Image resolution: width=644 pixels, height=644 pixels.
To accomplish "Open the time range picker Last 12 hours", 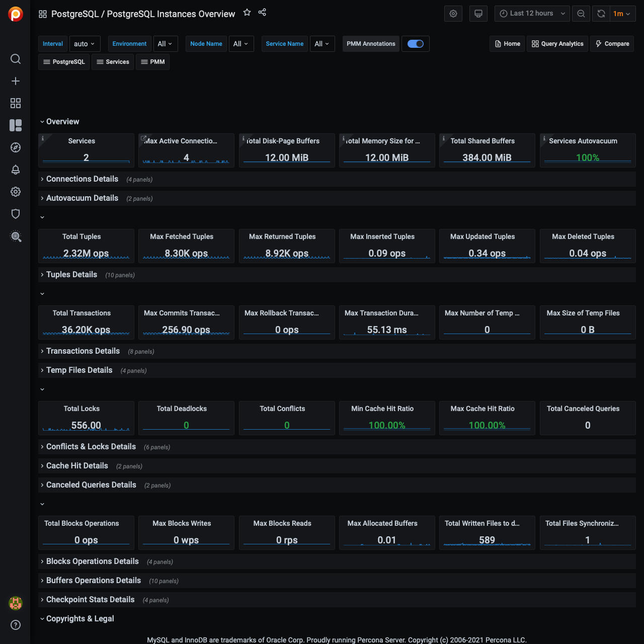I will [x=532, y=14].
